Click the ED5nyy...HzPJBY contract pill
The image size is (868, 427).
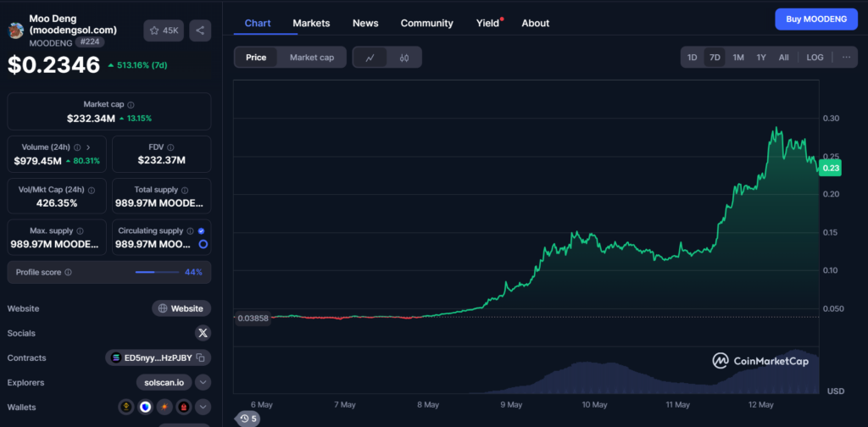pos(158,358)
